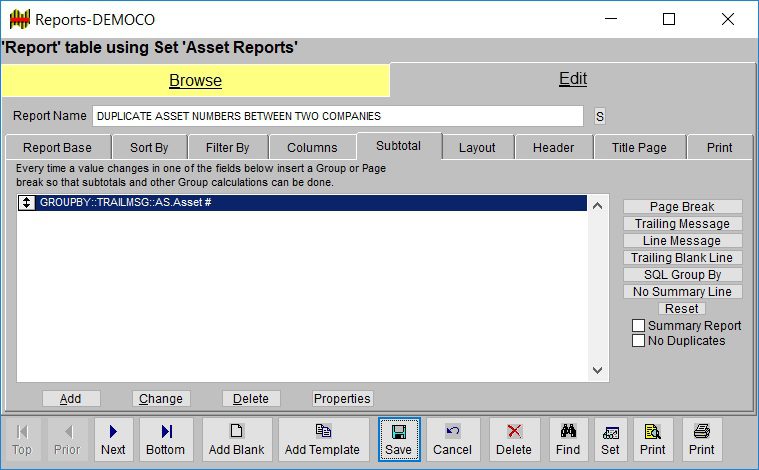Save the report with floppy icon
759x470 pixels.
tap(399, 440)
